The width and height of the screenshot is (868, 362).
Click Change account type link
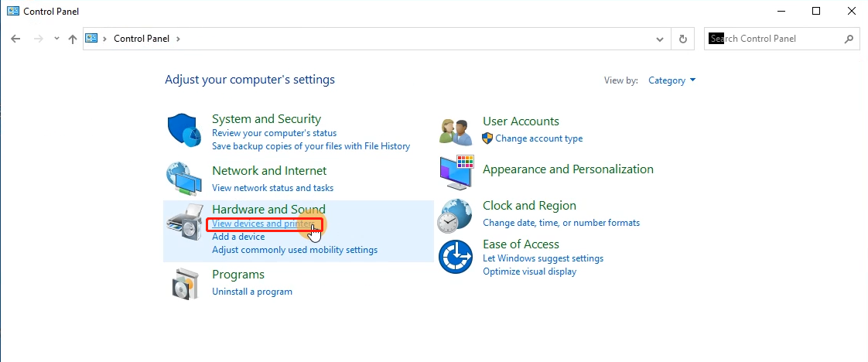click(x=538, y=138)
